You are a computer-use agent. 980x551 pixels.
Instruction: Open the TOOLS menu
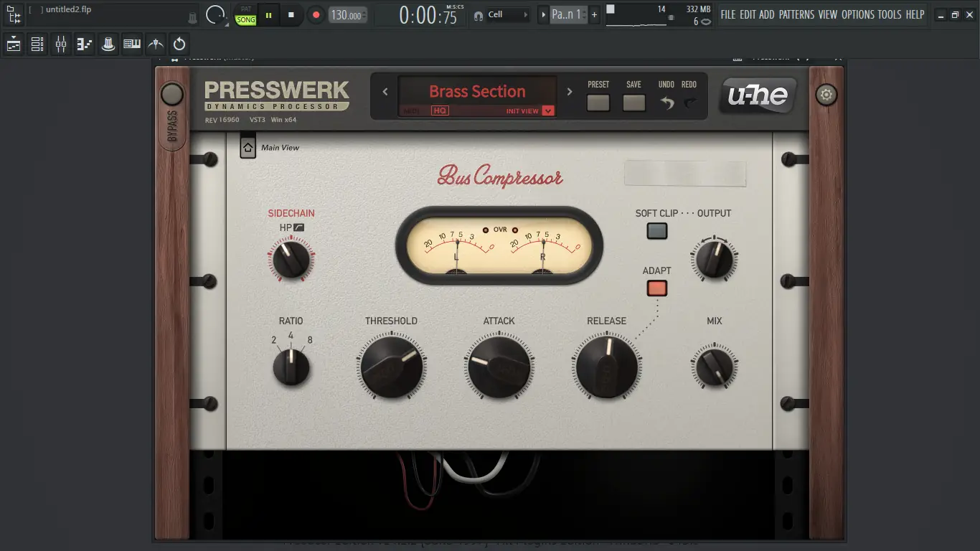pyautogui.click(x=890, y=14)
